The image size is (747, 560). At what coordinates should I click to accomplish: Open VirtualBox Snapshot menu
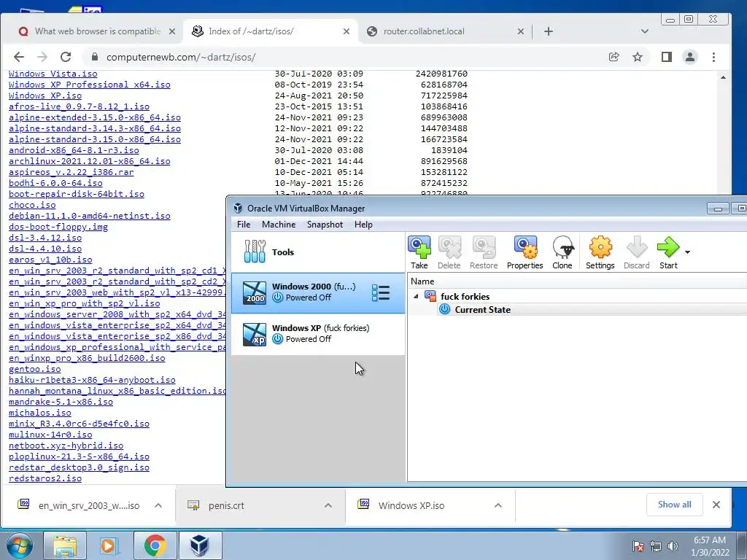tap(325, 225)
